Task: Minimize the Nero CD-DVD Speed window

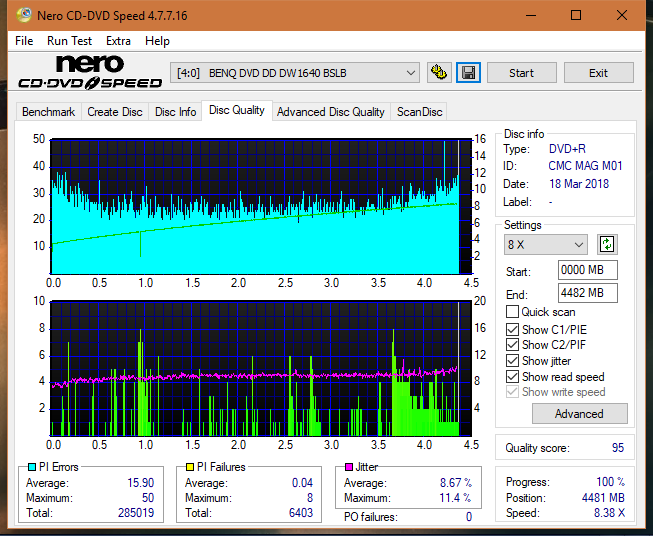Action: click(x=531, y=15)
